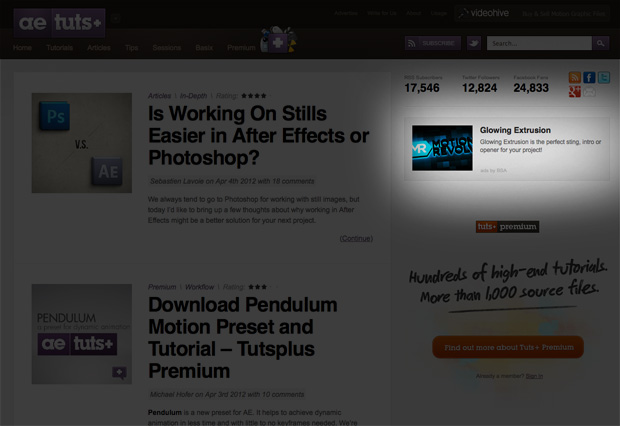Screen dimensions: 620x426
Task: Click the Google Plus icon in sidebar
Action: 575,92
